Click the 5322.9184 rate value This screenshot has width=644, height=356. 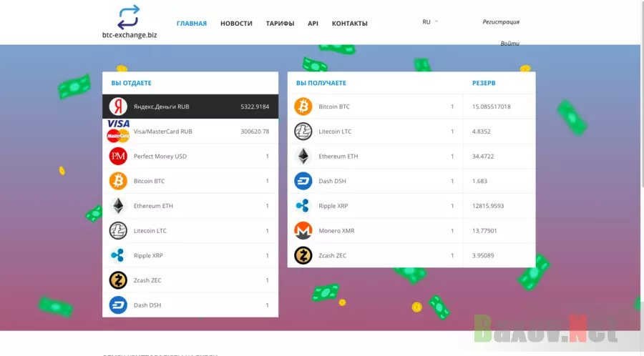click(255, 107)
